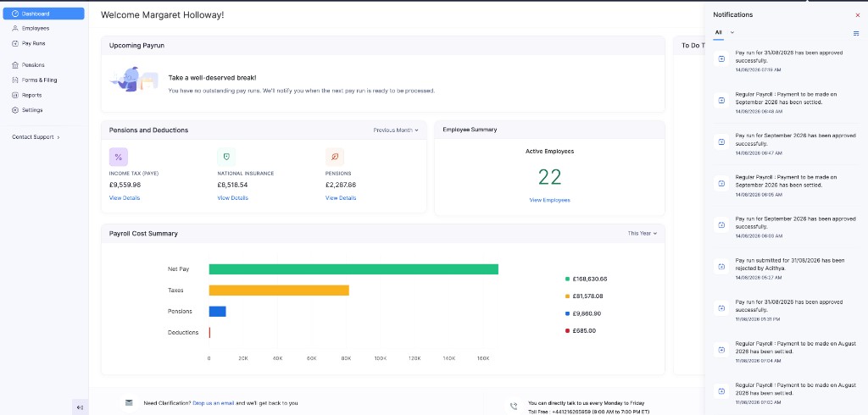Click the Drop us an email link
The width and height of the screenshot is (868, 415).
(x=214, y=403)
